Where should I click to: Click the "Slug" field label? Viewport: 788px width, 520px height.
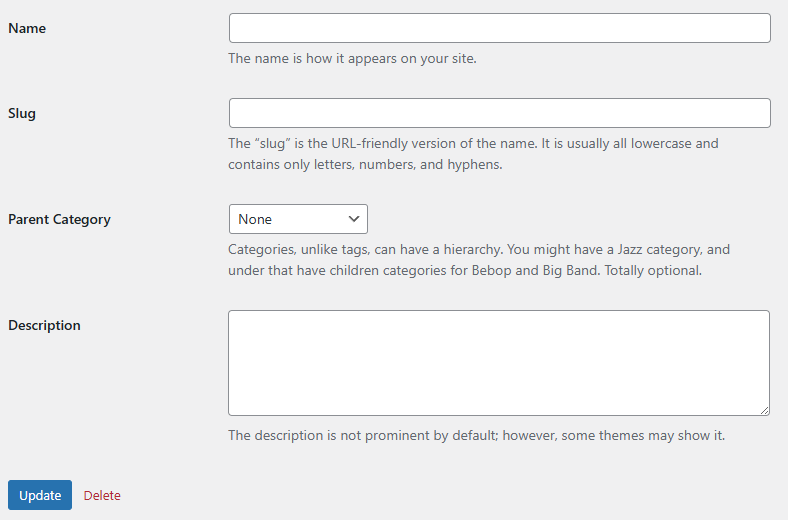[x=22, y=113]
